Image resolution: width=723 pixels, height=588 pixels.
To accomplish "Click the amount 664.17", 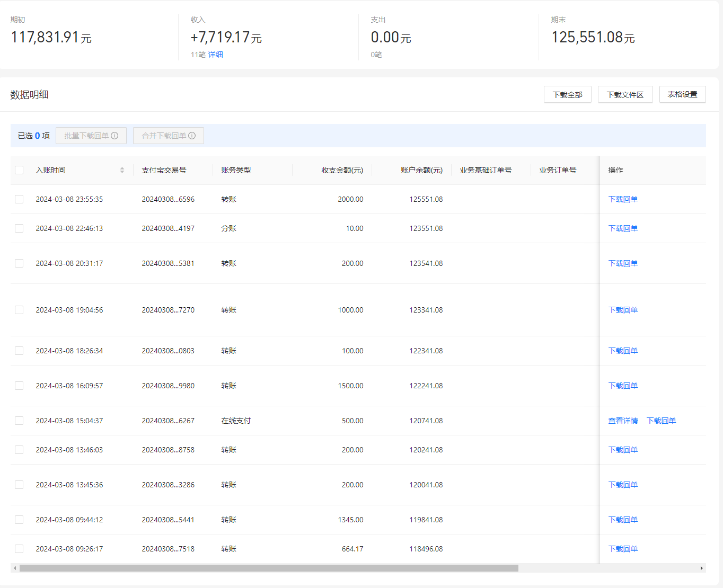I will (x=352, y=549).
